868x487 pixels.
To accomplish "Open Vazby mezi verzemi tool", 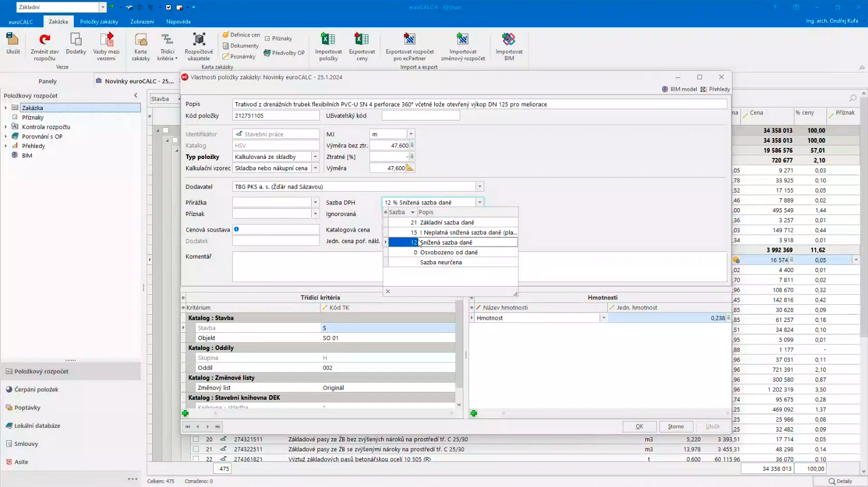I will pos(106,47).
